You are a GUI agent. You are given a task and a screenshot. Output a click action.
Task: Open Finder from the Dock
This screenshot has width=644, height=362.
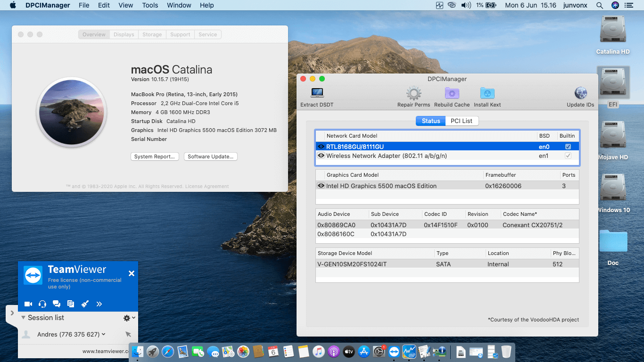[x=137, y=352]
